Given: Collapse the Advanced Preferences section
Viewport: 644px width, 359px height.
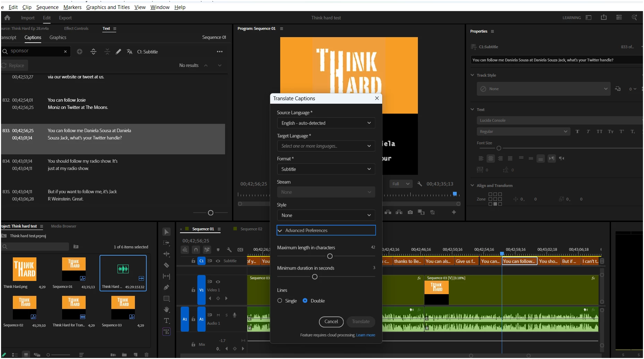Looking at the screenshot, I should pos(326,230).
